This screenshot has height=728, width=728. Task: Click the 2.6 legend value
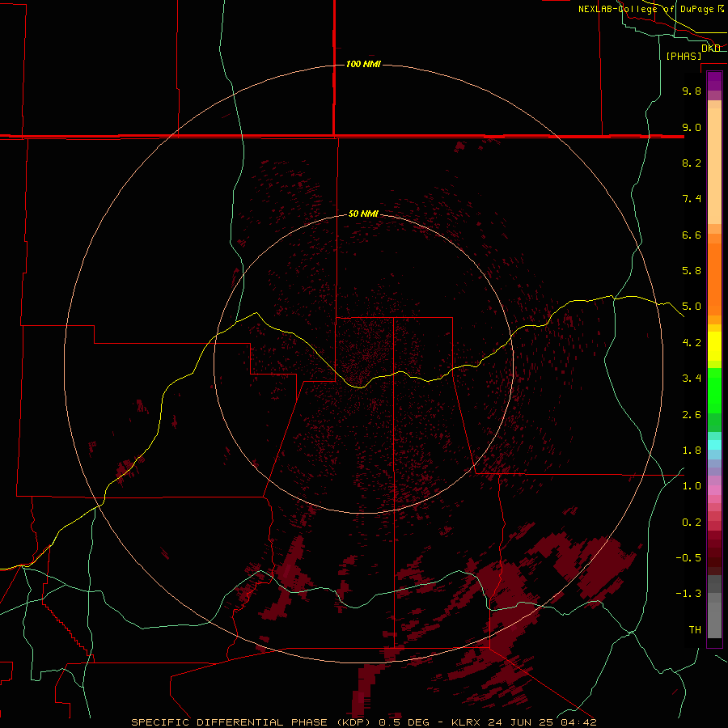click(x=692, y=415)
